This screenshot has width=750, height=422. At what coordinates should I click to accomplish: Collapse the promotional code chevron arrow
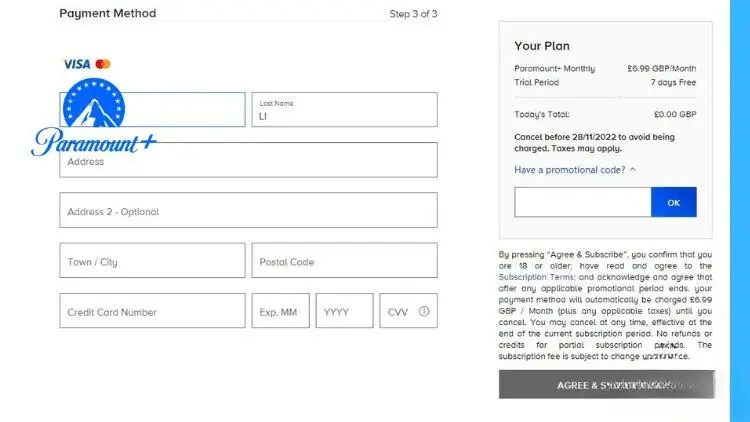tap(633, 170)
